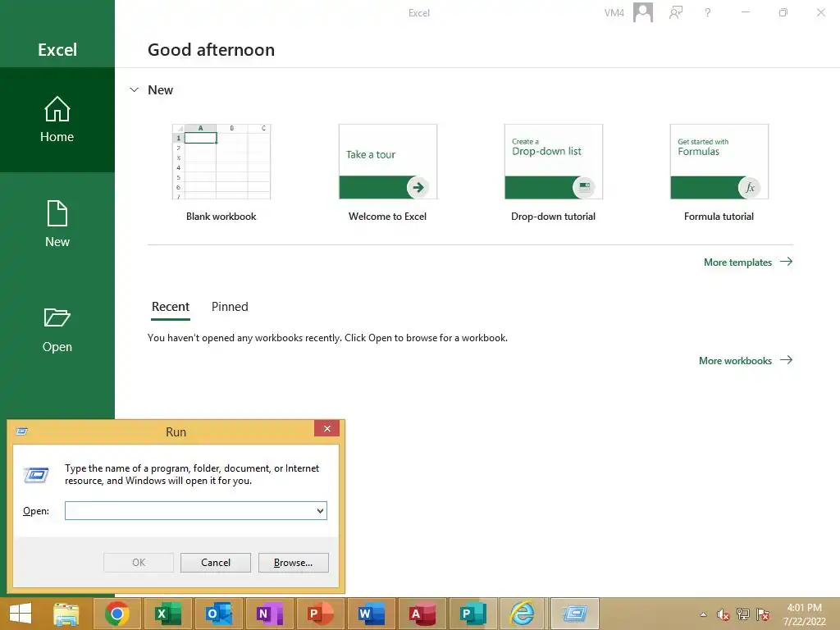Open the Drop-down tutorial template

pyautogui.click(x=554, y=172)
